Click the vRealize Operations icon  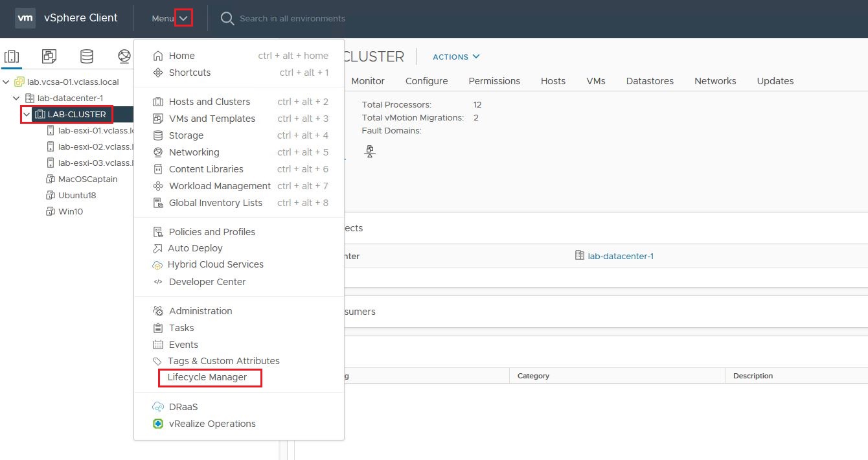pos(157,424)
